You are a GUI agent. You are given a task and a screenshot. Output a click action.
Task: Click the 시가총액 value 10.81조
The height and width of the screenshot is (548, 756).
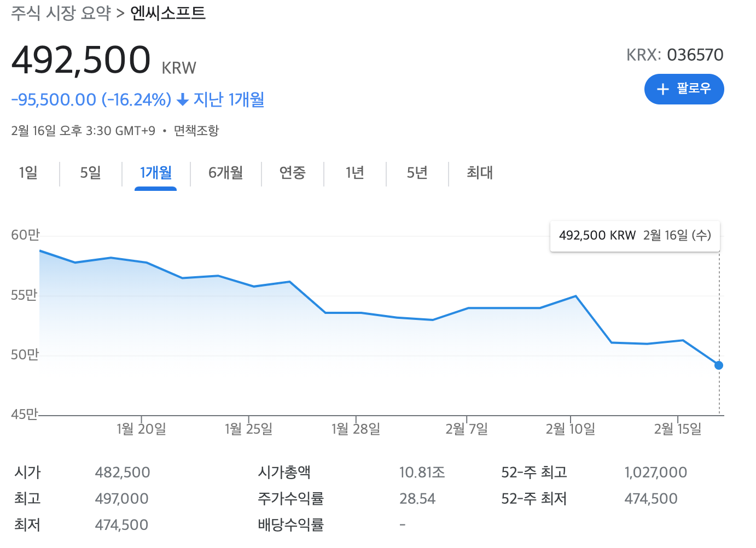coord(422,473)
